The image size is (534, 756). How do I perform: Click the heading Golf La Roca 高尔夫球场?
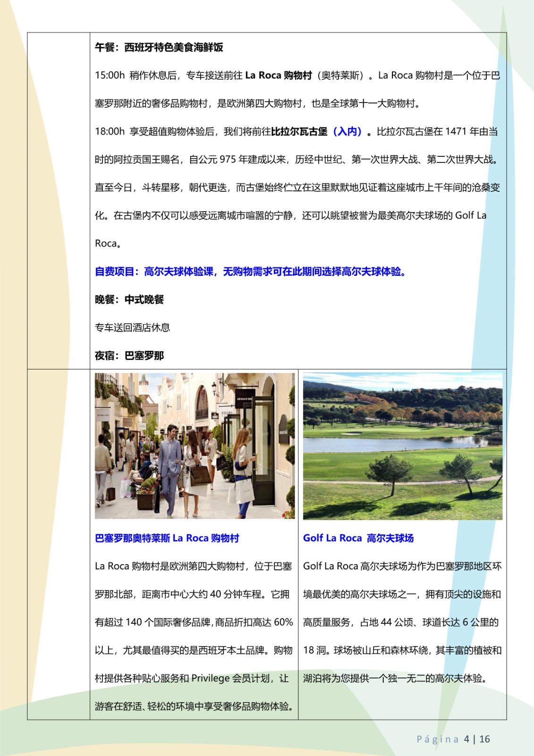[x=358, y=538]
